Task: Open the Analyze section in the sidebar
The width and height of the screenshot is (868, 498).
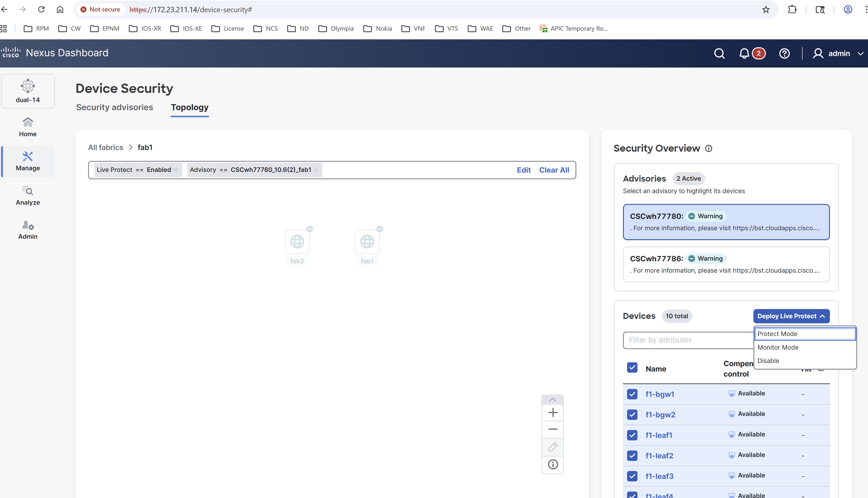Action: 27,196
